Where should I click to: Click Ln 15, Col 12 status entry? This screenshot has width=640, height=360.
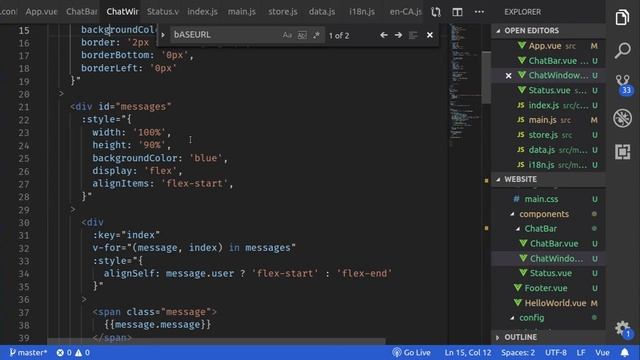(468, 353)
